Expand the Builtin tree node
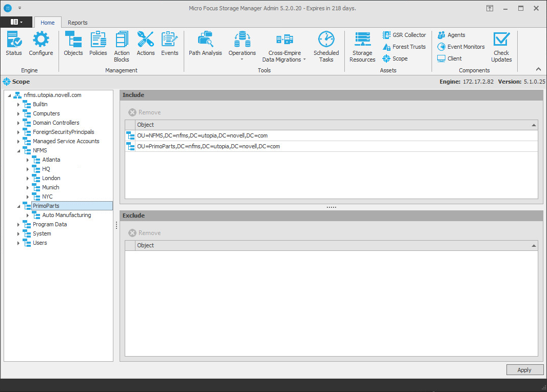Viewport: 547px width, 392px height. (18, 104)
